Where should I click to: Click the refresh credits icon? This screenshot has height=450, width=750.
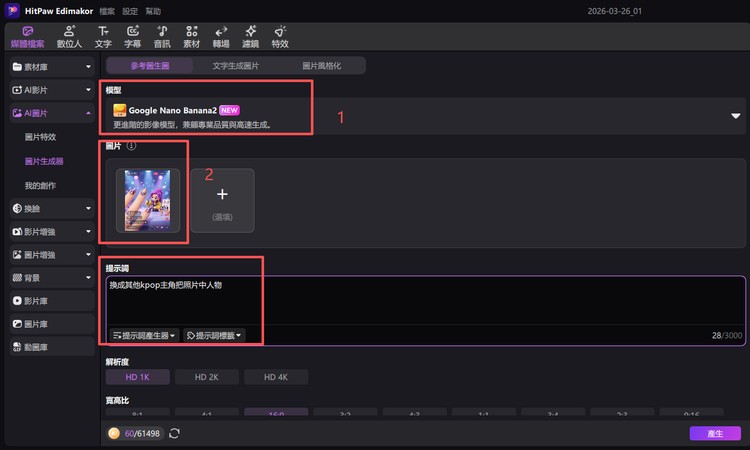coord(175,433)
